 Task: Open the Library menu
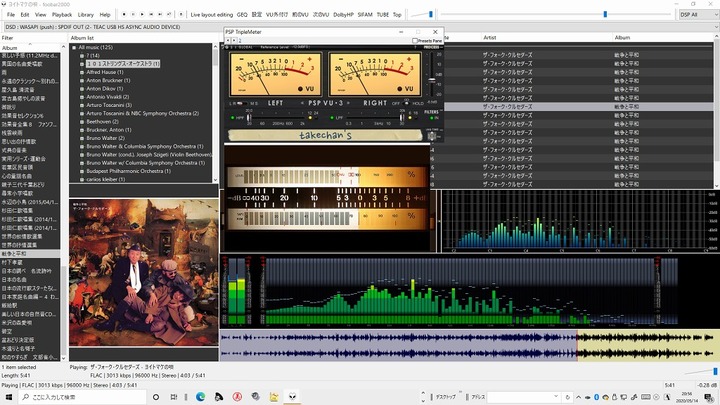coord(86,15)
